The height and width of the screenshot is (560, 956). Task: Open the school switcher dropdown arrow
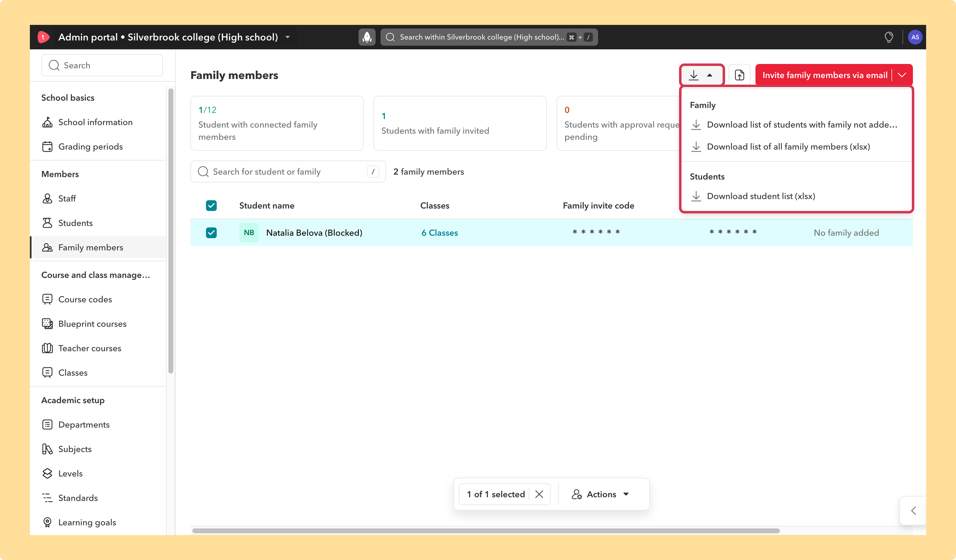point(288,37)
